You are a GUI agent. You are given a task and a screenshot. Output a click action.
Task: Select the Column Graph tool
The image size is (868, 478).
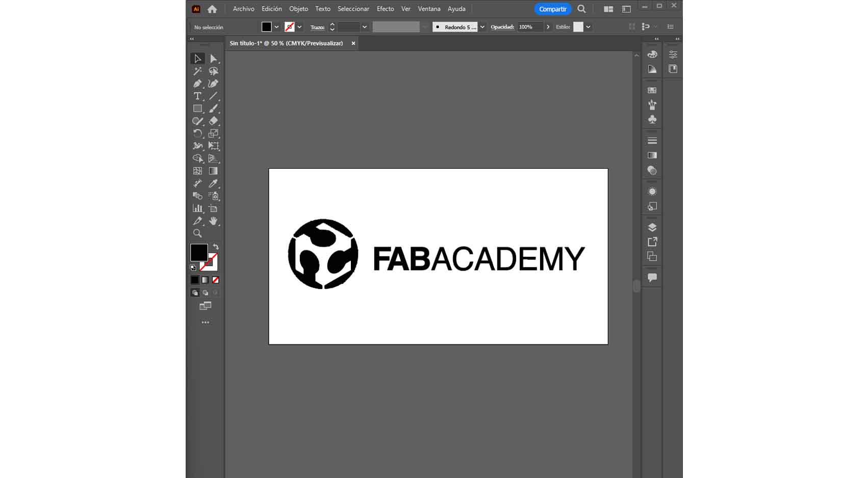197,208
